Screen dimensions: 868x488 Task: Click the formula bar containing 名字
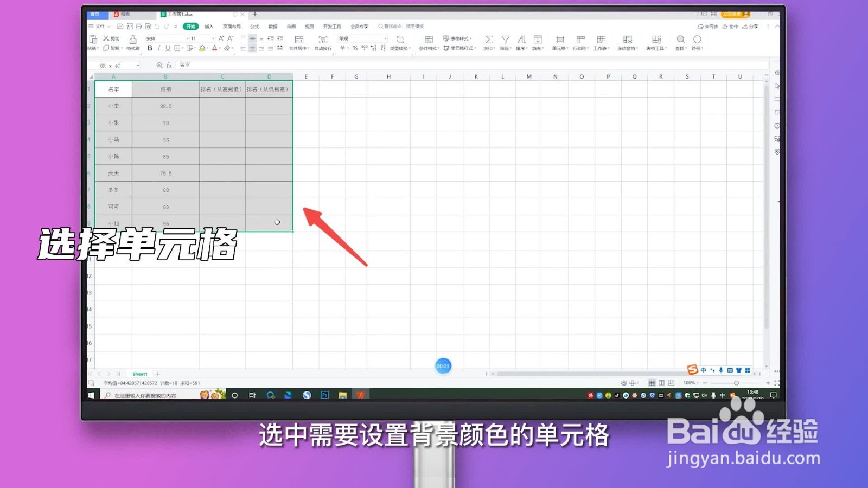[472, 65]
